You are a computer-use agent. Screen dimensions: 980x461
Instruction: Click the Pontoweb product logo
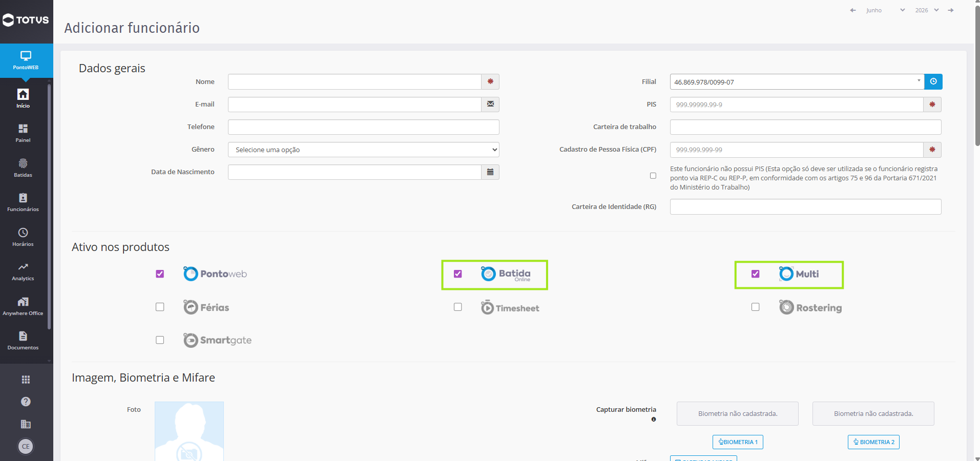tap(215, 274)
